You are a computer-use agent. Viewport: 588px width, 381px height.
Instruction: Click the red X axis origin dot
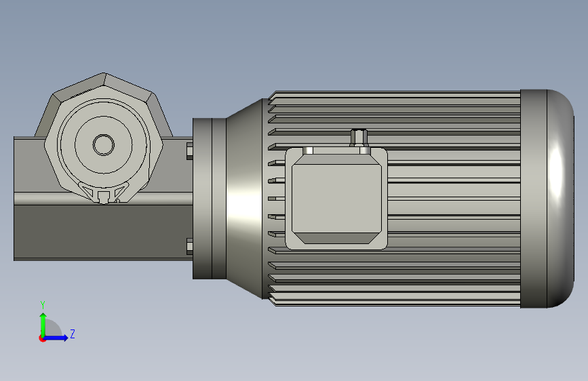pyautogui.click(x=42, y=338)
